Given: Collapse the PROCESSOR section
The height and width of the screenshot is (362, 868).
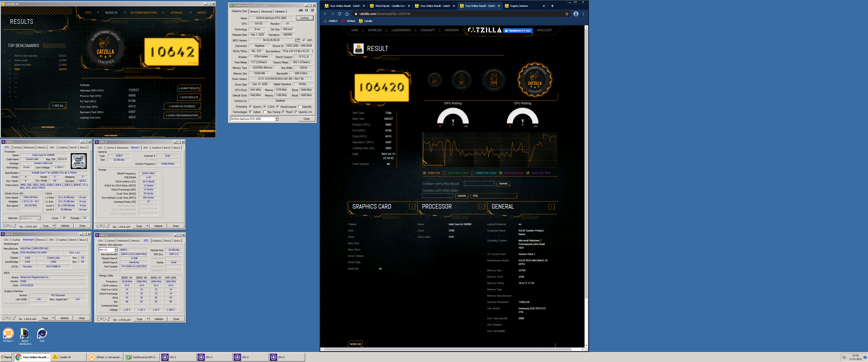Looking at the screenshot, I should [481, 207].
